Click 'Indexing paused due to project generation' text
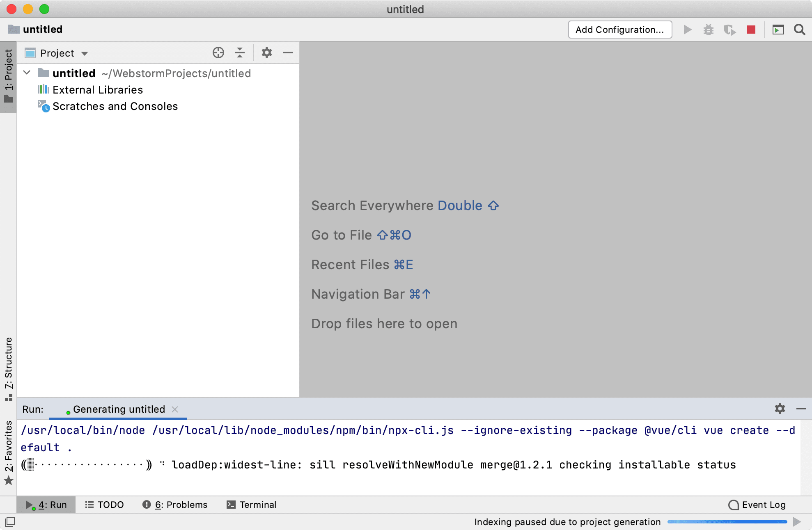812x530 pixels. (x=567, y=522)
